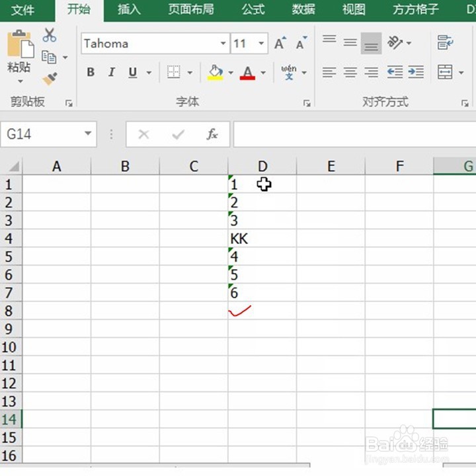476x476 pixels.
Task: Open 剪贴板 dialog launcher
Action: coord(69,103)
